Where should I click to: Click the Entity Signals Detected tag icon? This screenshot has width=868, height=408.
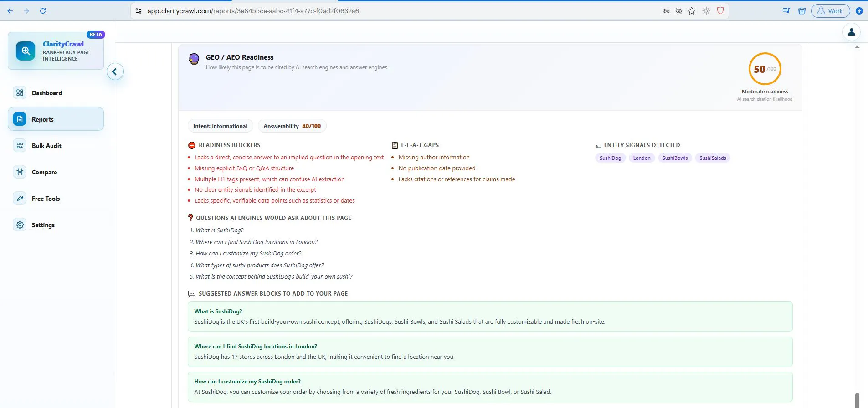click(598, 146)
